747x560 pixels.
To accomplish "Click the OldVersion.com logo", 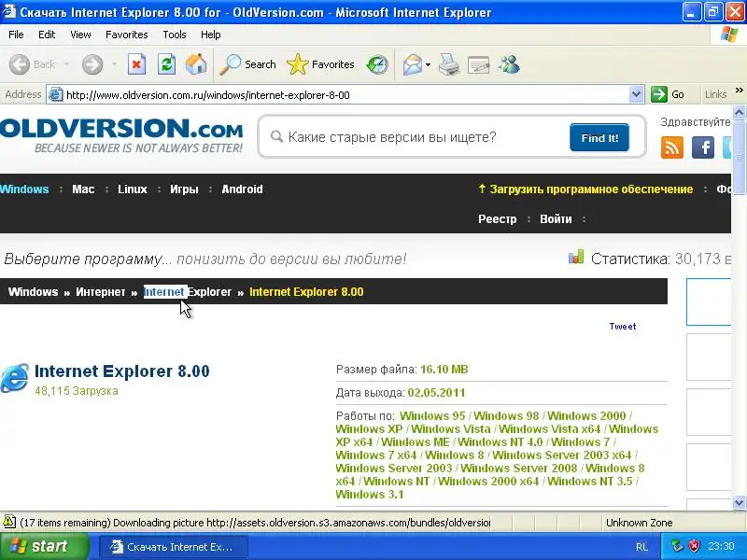I will tap(121, 134).
